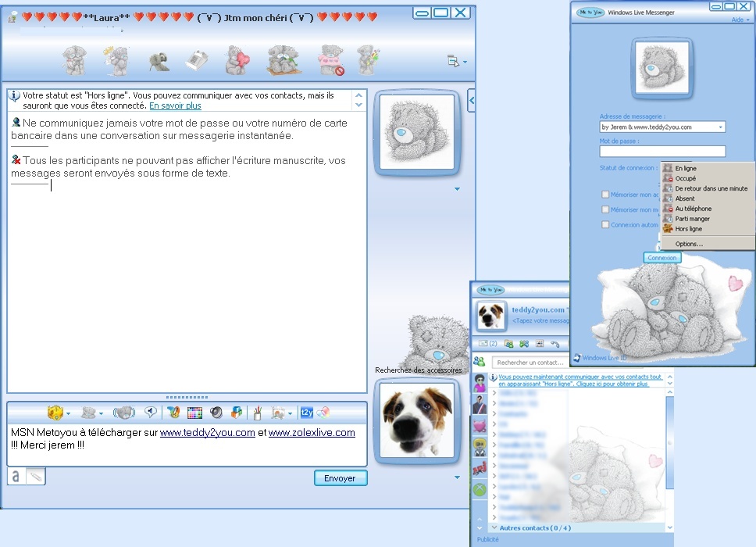This screenshot has width=756, height=547.
Task: Expand the emoticon picker arrow
Action: click(69, 414)
